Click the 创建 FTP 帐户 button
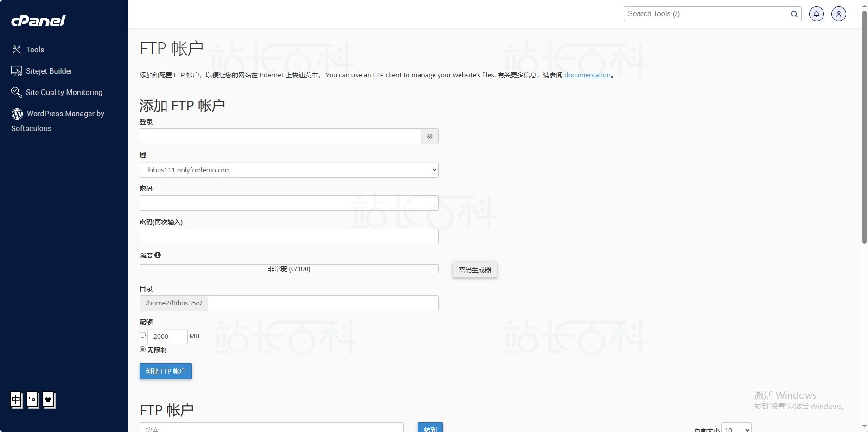 click(x=166, y=371)
